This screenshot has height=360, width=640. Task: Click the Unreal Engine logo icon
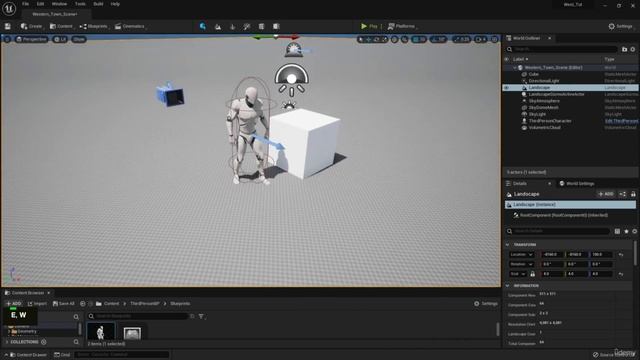(x=9, y=8)
